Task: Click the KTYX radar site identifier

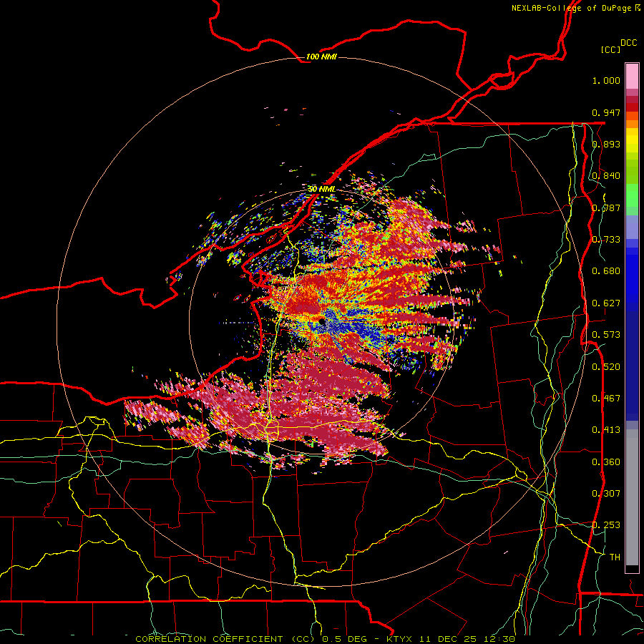Action: click(x=401, y=639)
